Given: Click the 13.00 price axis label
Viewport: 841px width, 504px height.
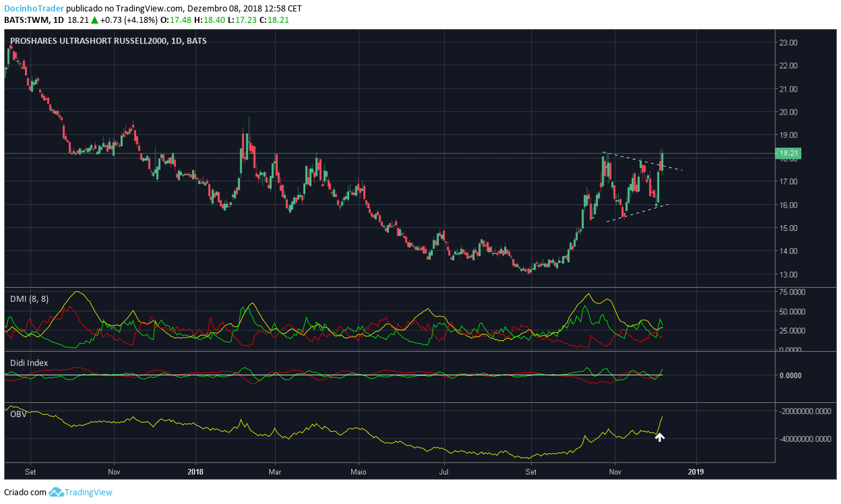Looking at the screenshot, I should (x=788, y=275).
